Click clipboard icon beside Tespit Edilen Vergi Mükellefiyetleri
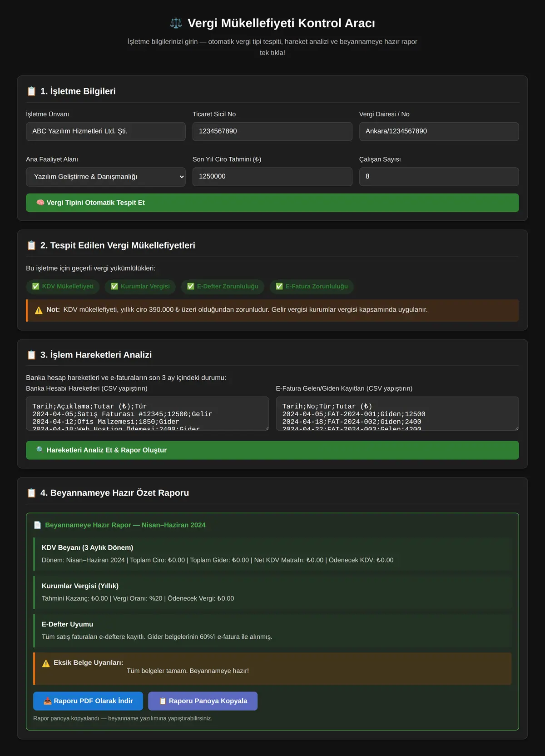 coord(31,245)
